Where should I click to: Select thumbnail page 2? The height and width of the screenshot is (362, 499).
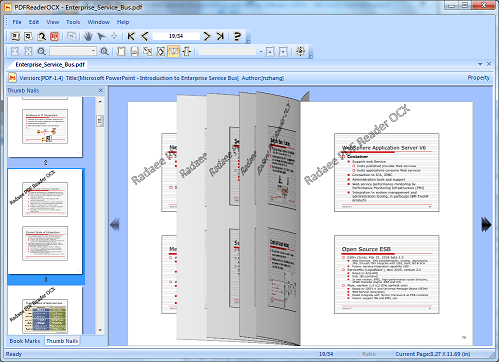click(45, 127)
